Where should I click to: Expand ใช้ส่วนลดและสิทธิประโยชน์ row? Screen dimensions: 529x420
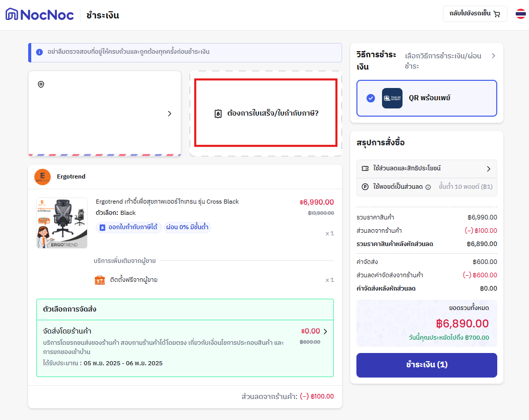[x=427, y=168]
